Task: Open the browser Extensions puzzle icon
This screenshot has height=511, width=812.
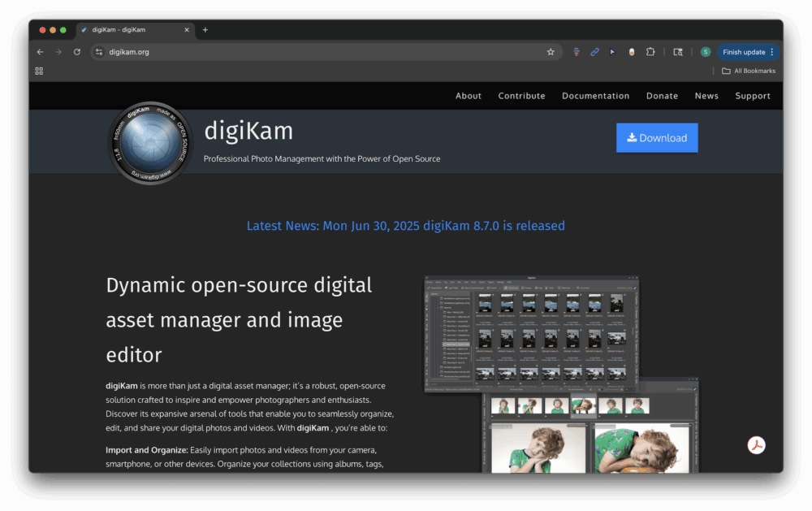Action: (x=650, y=51)
